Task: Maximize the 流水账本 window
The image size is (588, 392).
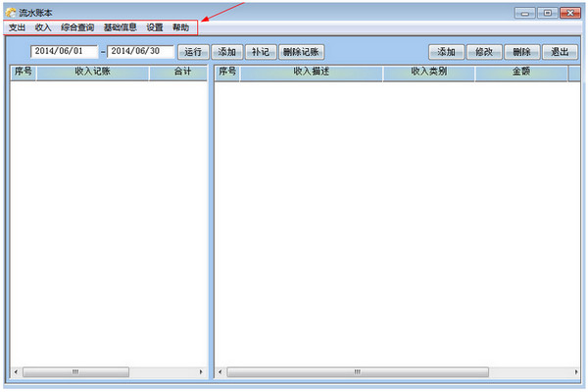Action: pyautogui.click(x=548, y=13)
